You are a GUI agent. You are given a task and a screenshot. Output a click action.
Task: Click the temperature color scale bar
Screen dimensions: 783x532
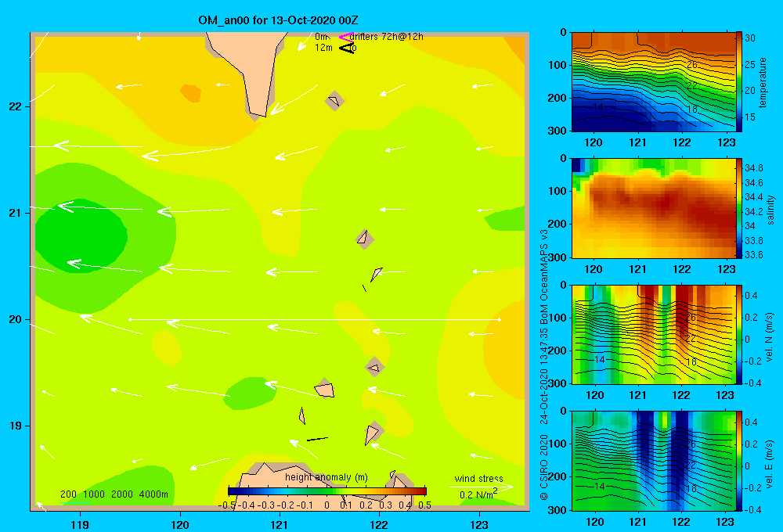739,82
